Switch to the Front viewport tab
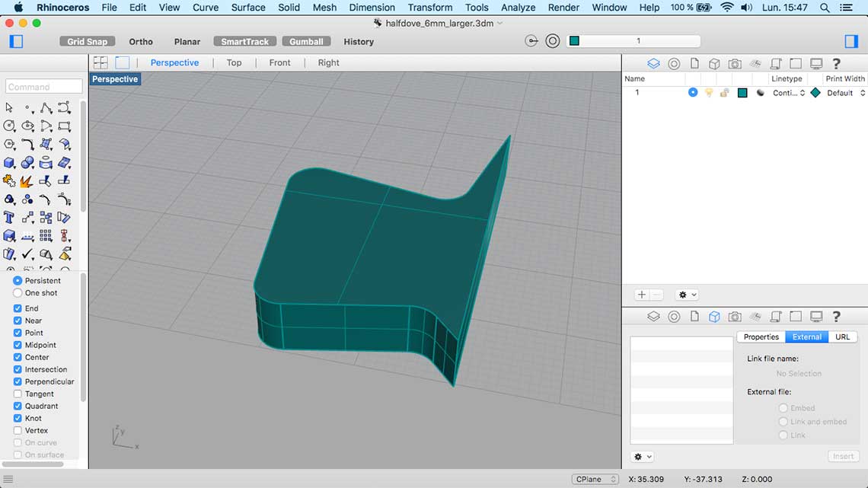Image resolution: width=868 pixels, height=488 pixels. (x=279, y=62)
